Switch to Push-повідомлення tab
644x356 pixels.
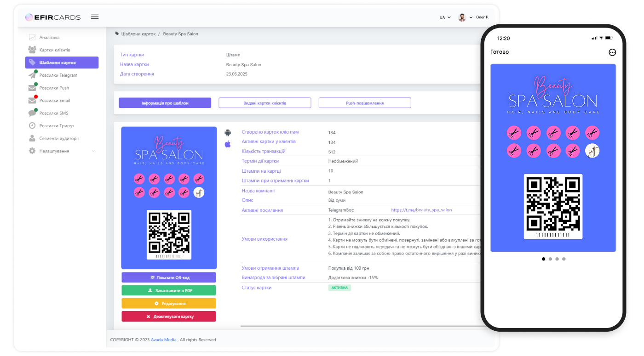tap(364, 103)
